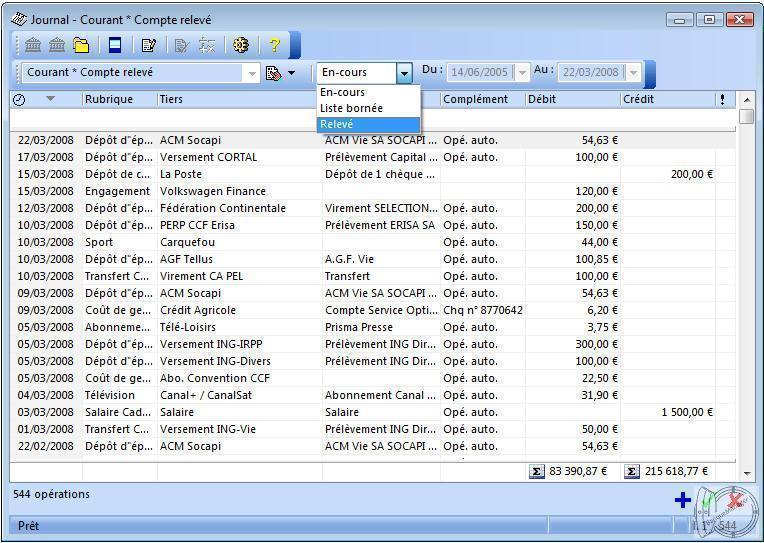
Task: Click the yellow question mark help icon
Action: coord(274,45)
